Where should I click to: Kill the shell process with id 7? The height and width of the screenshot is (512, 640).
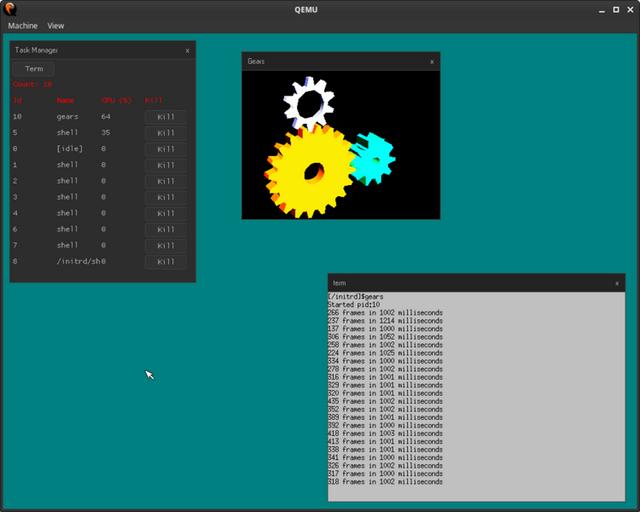pos(166,245)
